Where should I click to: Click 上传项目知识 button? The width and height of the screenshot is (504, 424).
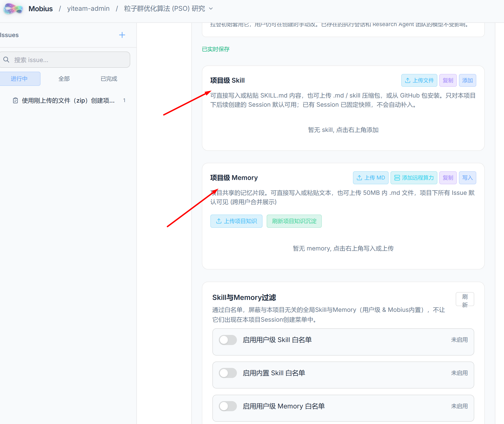coord(236,221)
